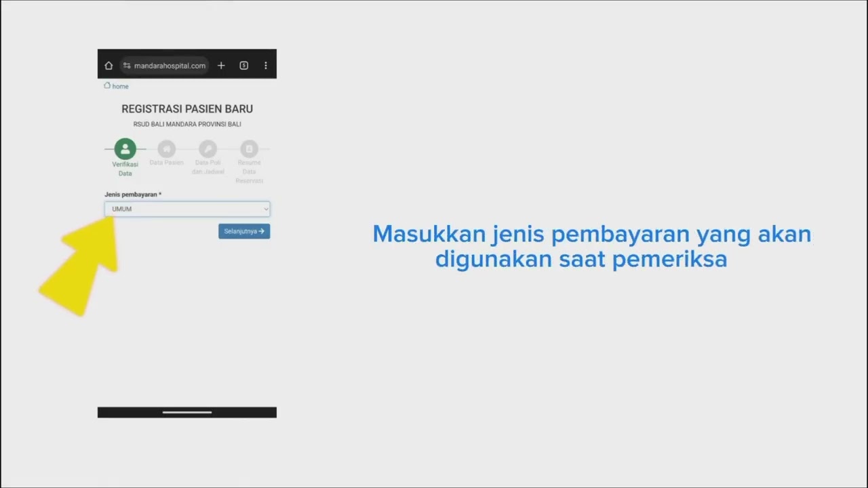The height and width of the screenshot is (488, 868).
Task: Open site info icon beside mandarahospital.com
Action: click(127, 66)
